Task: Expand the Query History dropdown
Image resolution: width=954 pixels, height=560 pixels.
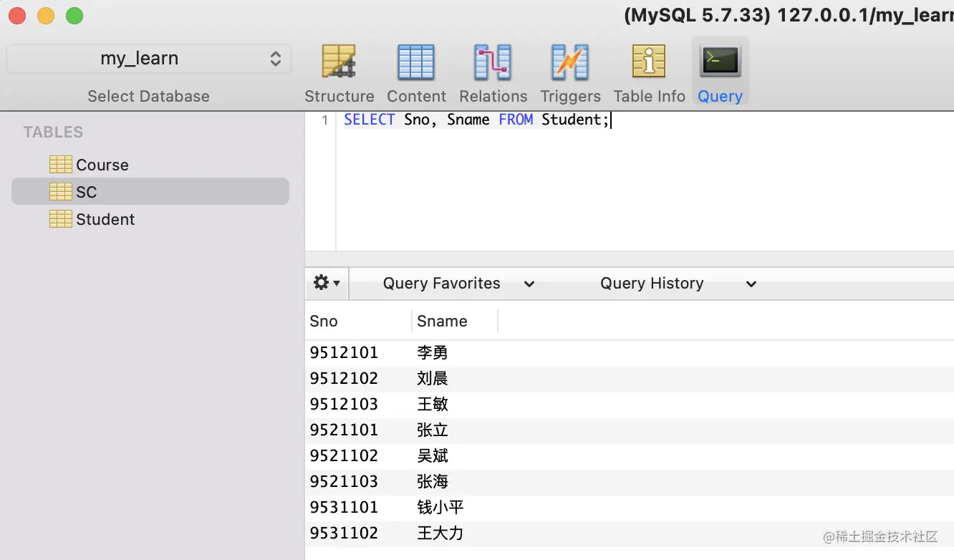Action: 678,284
